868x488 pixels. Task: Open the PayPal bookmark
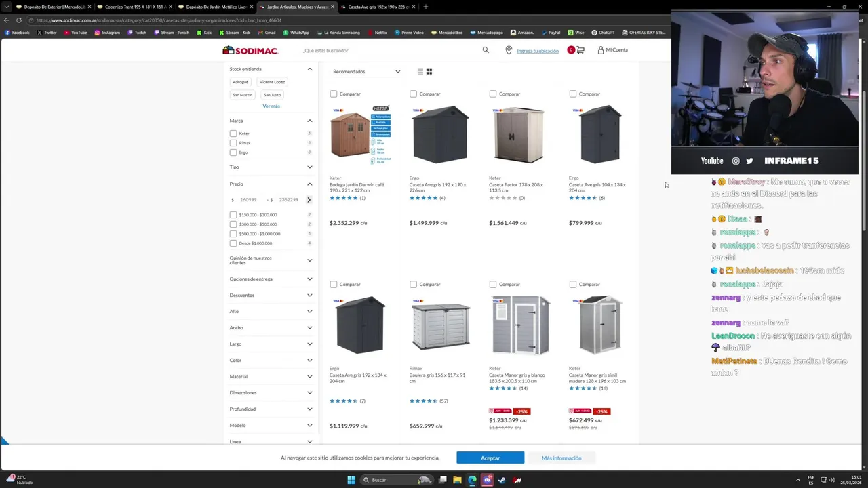[x=551, y=33]
